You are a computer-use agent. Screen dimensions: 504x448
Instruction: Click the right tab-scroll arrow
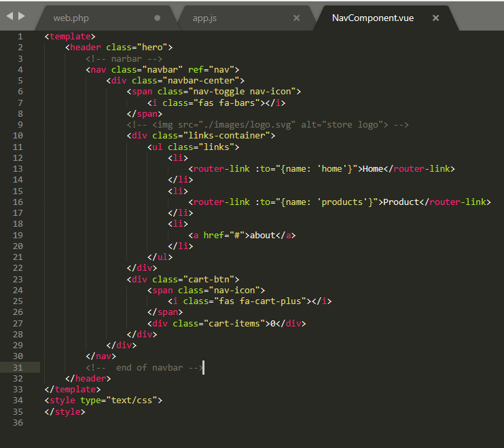(x=22, y=16)
